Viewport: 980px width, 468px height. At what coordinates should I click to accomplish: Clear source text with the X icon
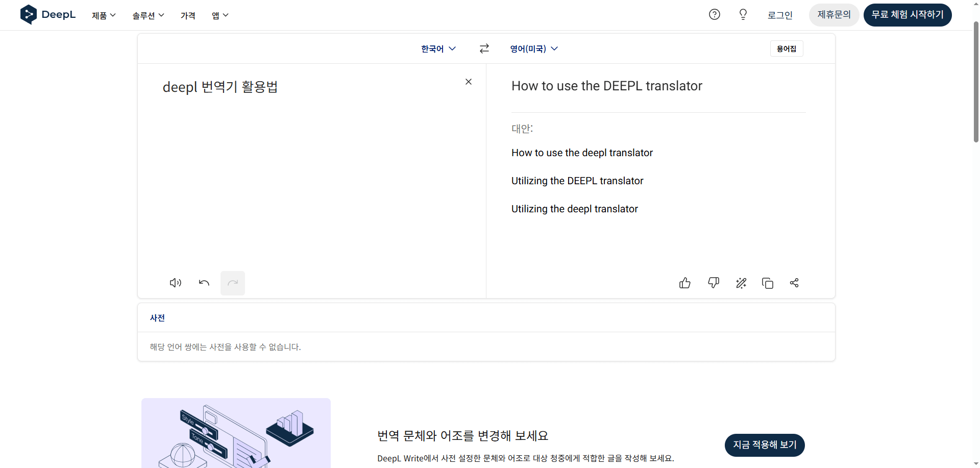click(x=468, y=82)
